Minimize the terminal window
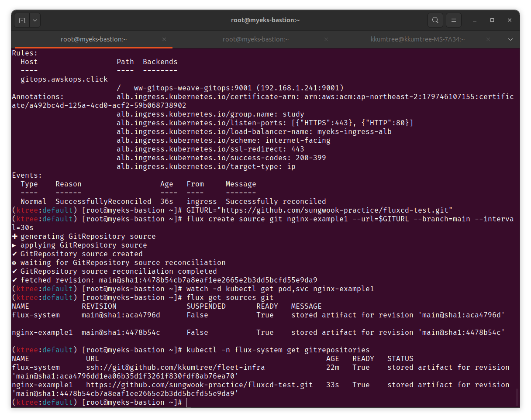This screenshot has height=420, width=531. [475, 20]
